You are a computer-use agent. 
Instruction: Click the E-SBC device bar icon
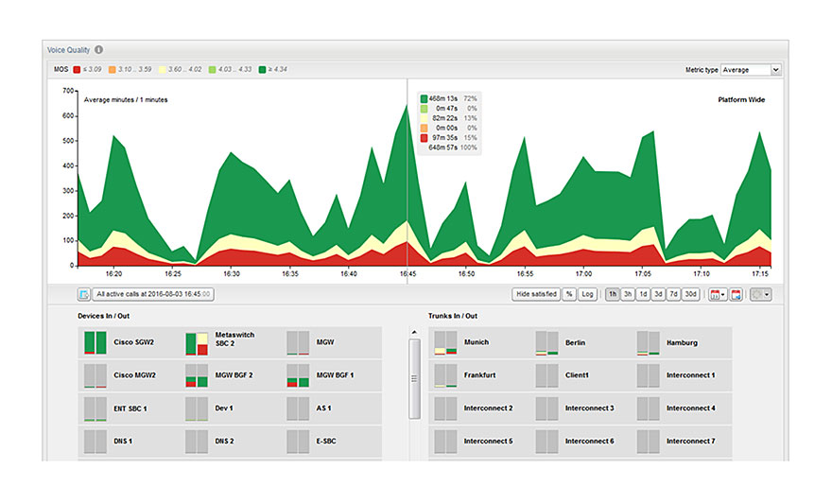tap(298, 442)
